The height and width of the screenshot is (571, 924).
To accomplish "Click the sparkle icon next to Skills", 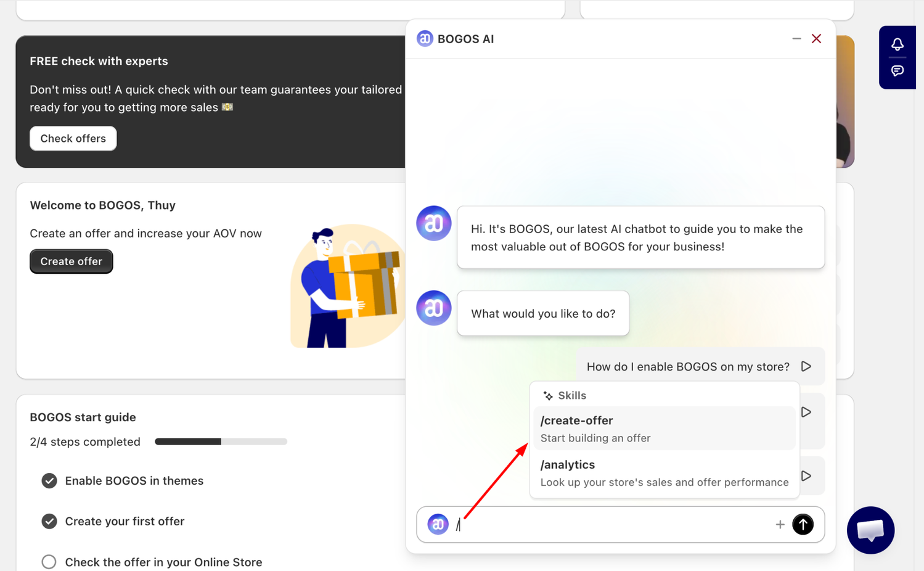I will click(x=548, y=396).
